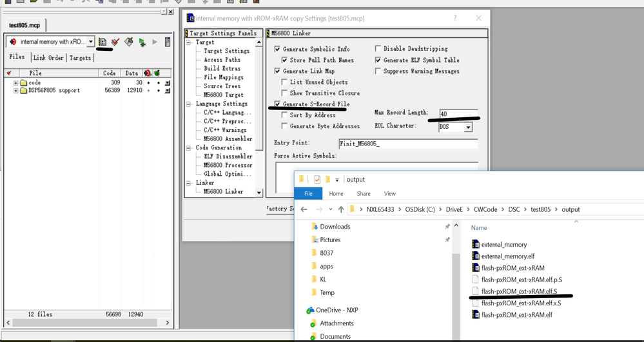The width and height of the screenshot is (644, 342).
Task: Open the File menu in Explorer
Action: tap(308, 193)
